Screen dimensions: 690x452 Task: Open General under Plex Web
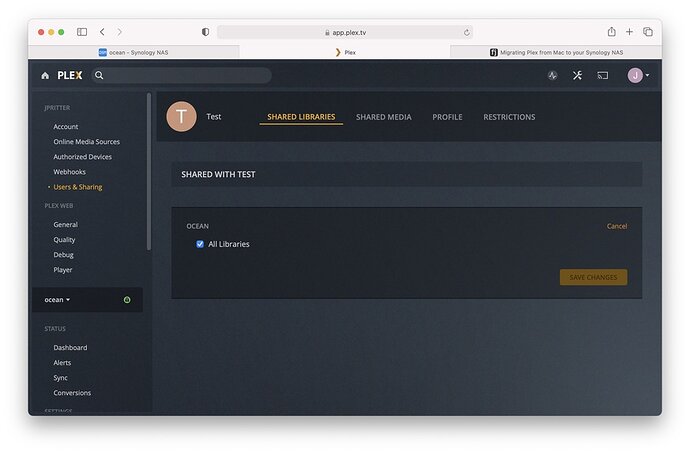click(x=66, y=224)
